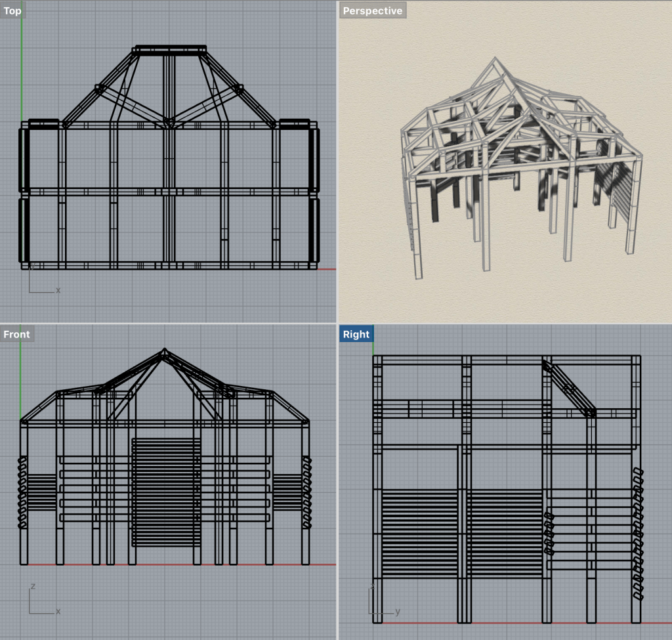Click the highlighted Right viewport title
672x640 pixels.
(x=356, y=334)
